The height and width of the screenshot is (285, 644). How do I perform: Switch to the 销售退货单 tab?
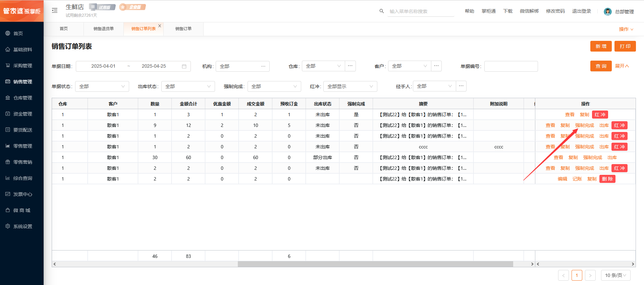click(x=103, y=29)
